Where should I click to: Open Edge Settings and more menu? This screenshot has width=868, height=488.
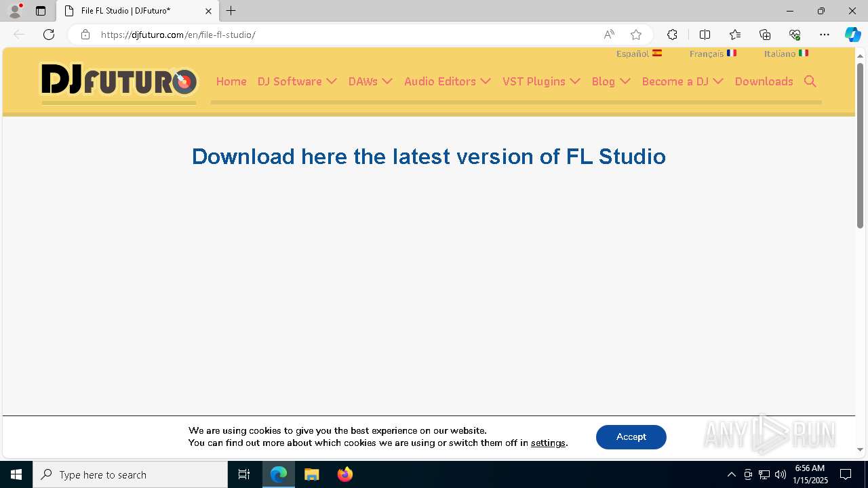tap(825, 35)
